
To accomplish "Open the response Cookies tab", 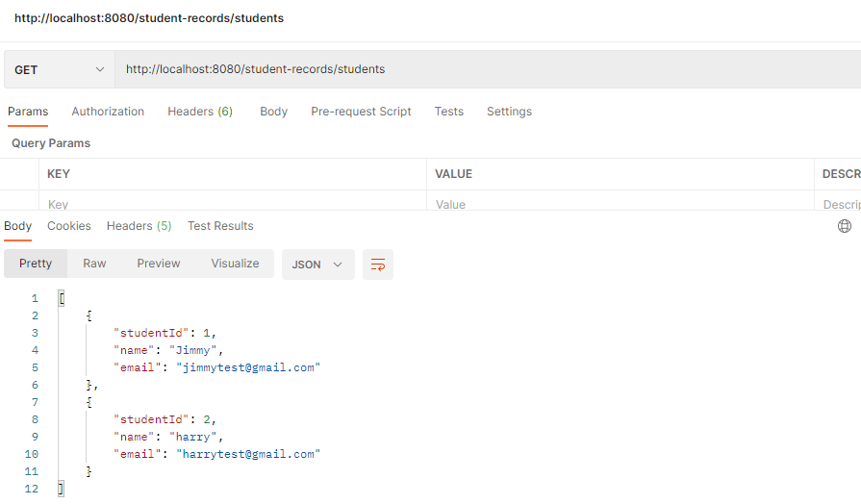I will (x=69, y=226).
